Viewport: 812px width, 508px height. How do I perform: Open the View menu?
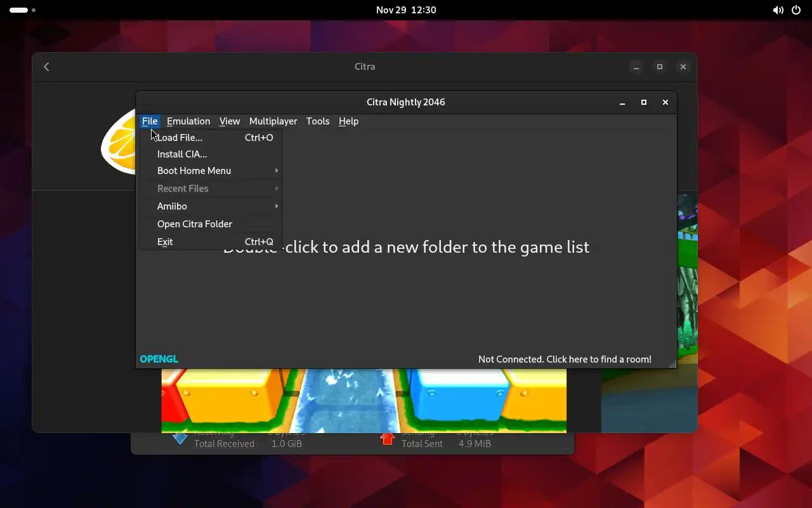pyautogui.click(x=230, y=121)
